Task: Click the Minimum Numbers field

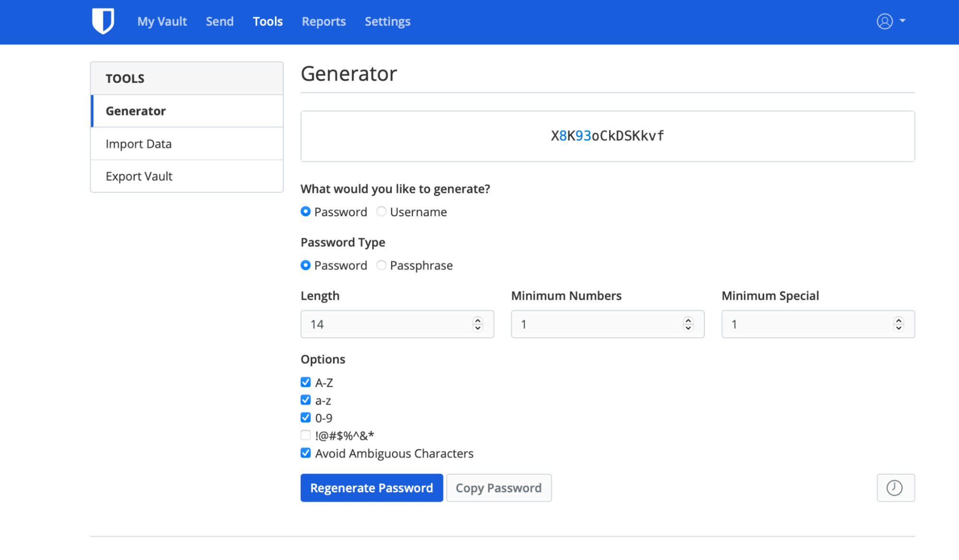Action: click(607, 324)
